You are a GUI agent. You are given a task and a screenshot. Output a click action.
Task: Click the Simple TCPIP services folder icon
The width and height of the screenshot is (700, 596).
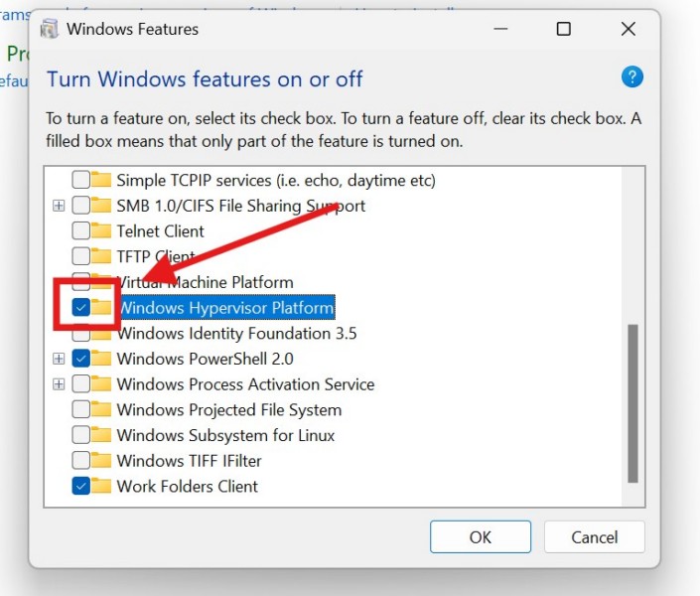[x=101, y=180]
